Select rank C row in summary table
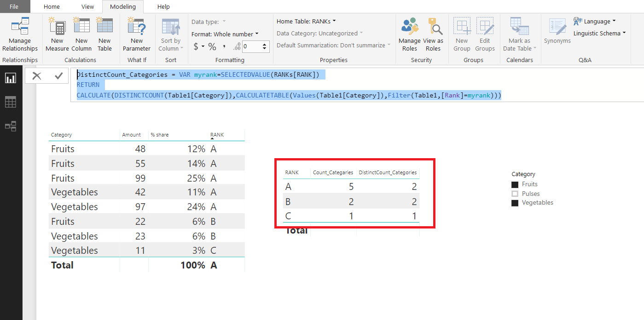Viewport: 644px width, 320px height. click(351, 216)
